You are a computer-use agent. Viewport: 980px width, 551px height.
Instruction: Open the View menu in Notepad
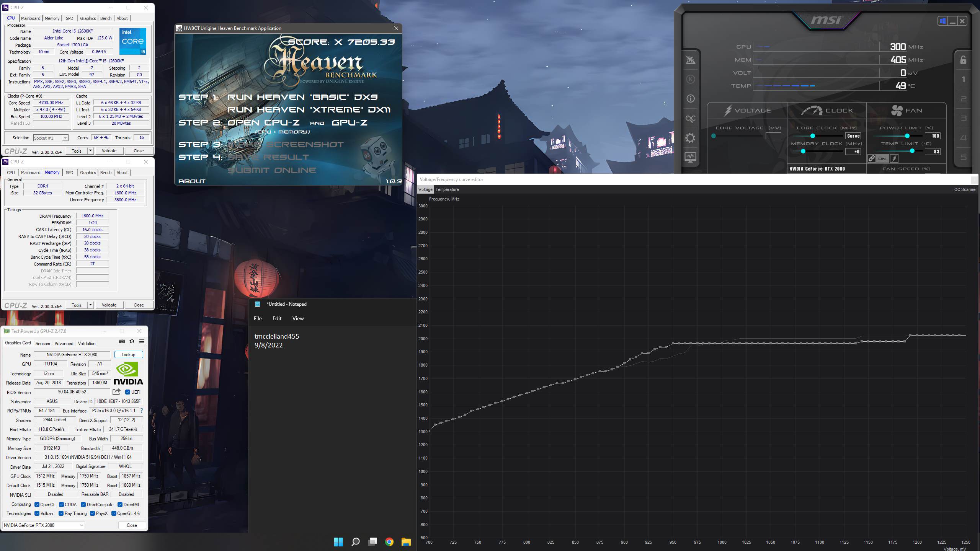pyautogui.click(x=298, y=318)
